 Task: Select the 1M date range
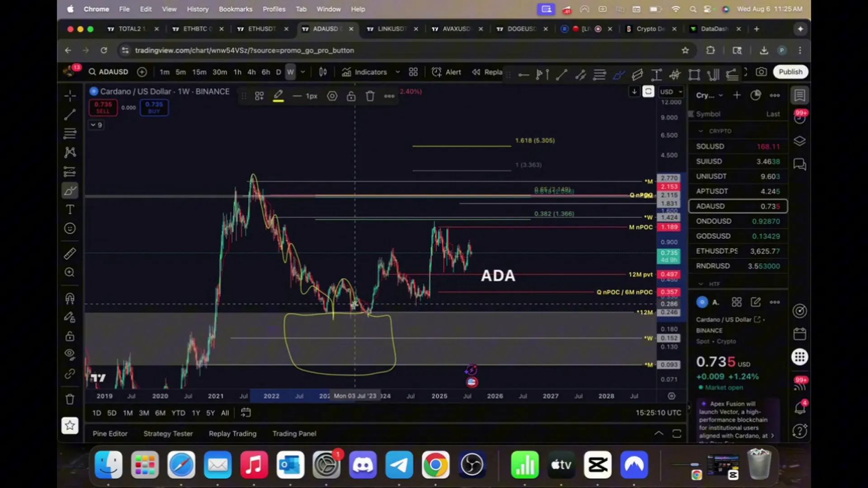128,413
